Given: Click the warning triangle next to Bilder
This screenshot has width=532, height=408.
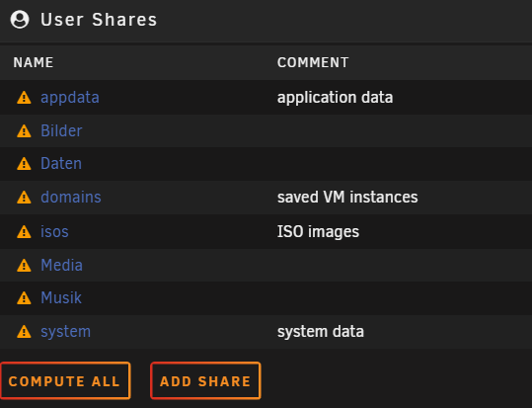Looking at the screenshot, I should 24,130.
